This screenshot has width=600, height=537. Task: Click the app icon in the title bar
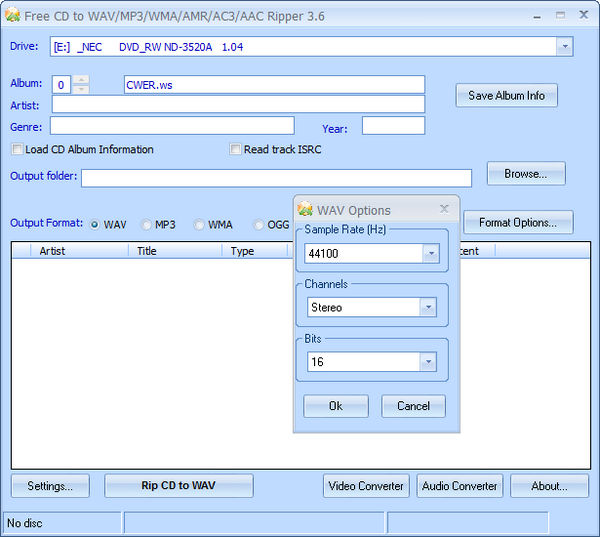click(x=13, y=16)
